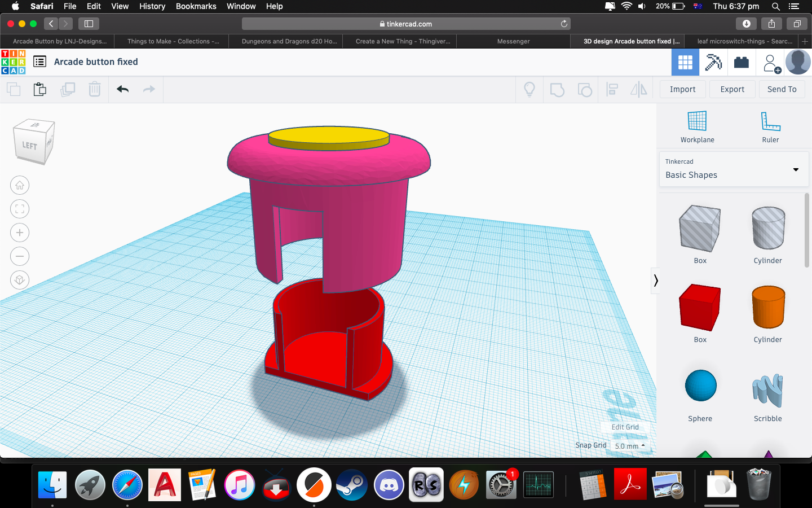This screenshot has width=812, height=508.
Task: Click the Group shapes icon
Action: click(557, 89)
